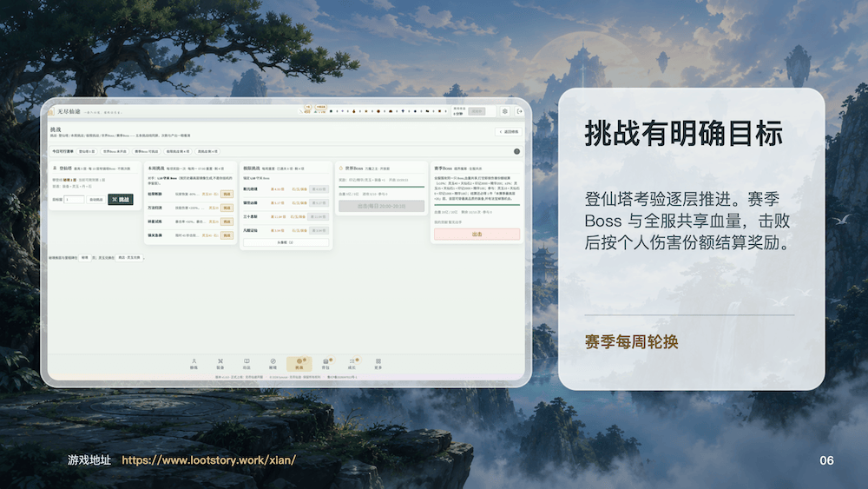Click the 世界Boss 未开启 chip in today's list
The width and height of the screenshot is (868, 489).
[x=115, y=151]
